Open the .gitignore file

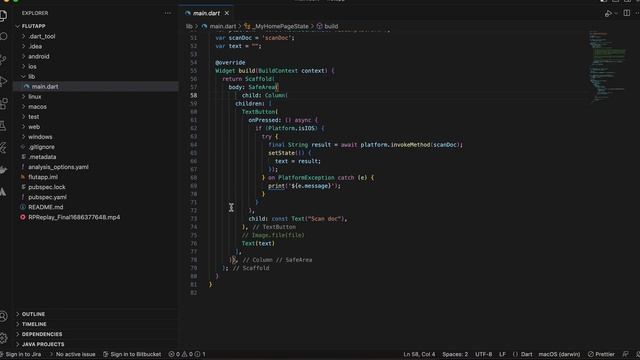[41, 147]
